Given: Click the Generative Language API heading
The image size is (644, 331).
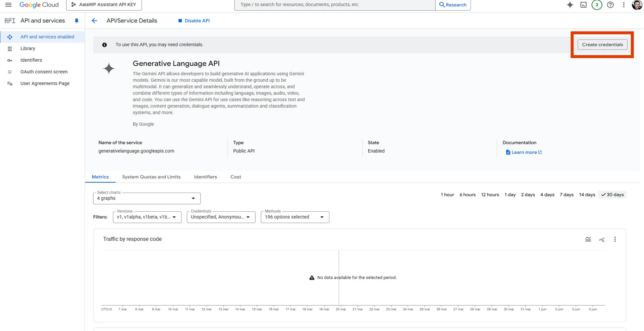Looking at the screenshot, I should pos(176,64).
